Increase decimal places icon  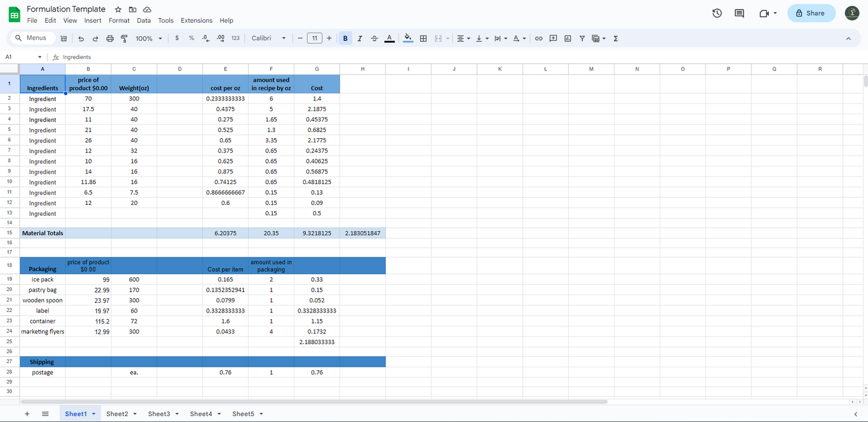[220, 38]
